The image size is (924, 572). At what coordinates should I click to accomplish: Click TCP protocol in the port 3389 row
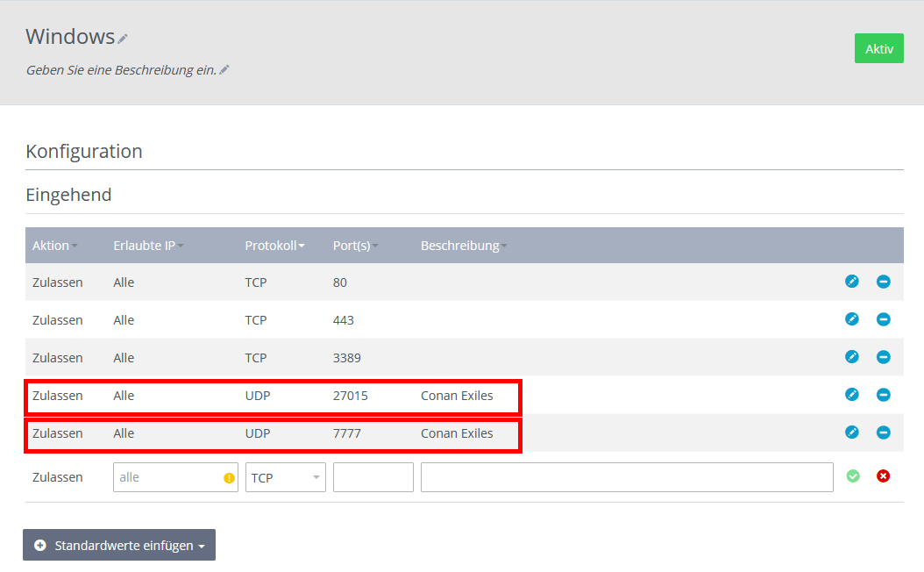point(256,358)
